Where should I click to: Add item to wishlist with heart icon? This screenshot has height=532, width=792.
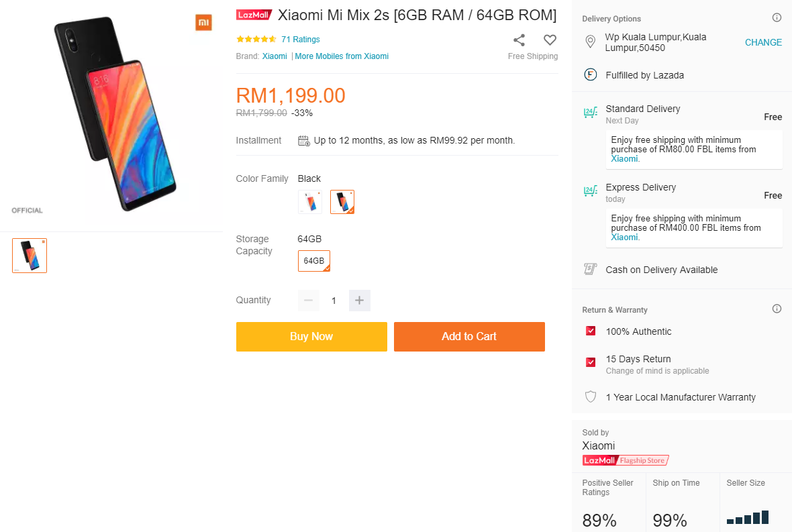[550, 40]
